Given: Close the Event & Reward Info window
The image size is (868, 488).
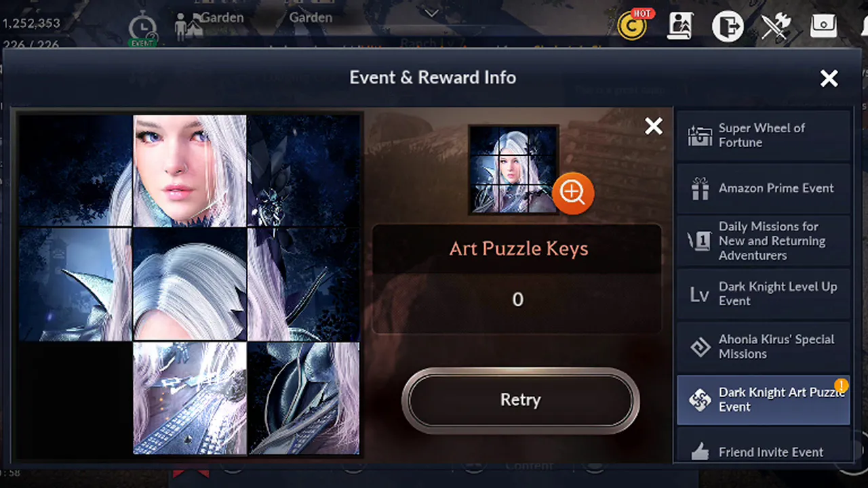Looking at the screenshot, I should pos(829,79).
